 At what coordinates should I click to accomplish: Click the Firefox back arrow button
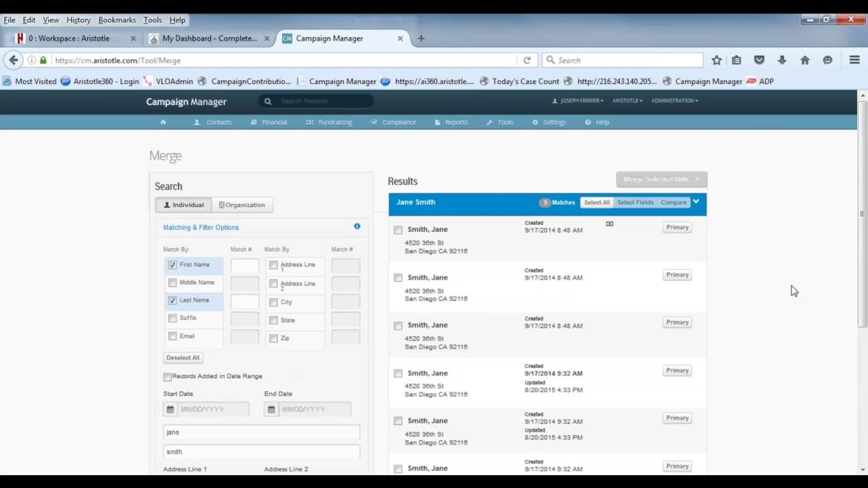pos(13,60)
